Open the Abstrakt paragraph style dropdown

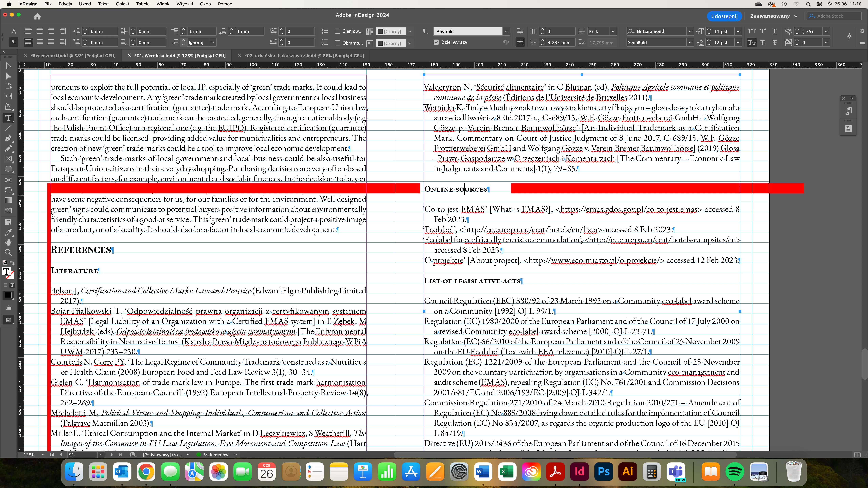506,31
